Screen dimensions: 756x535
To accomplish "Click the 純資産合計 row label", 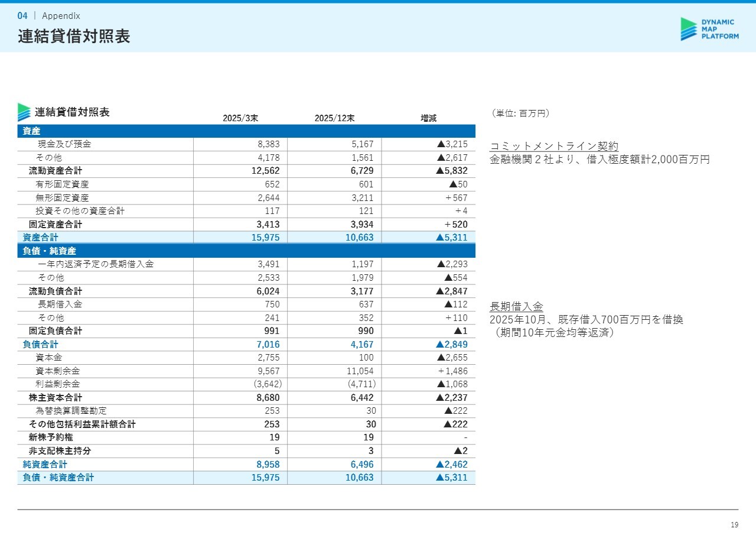I will click(x=45, y=465).
